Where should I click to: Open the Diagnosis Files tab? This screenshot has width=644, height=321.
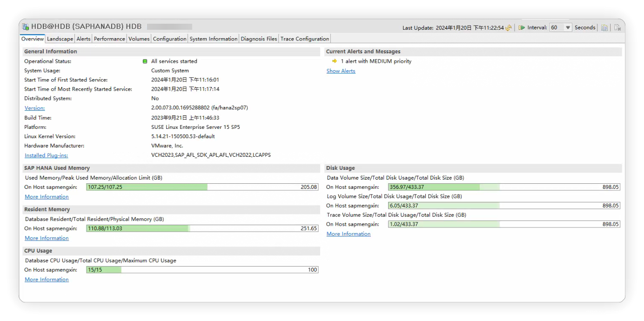pos(259,39)
